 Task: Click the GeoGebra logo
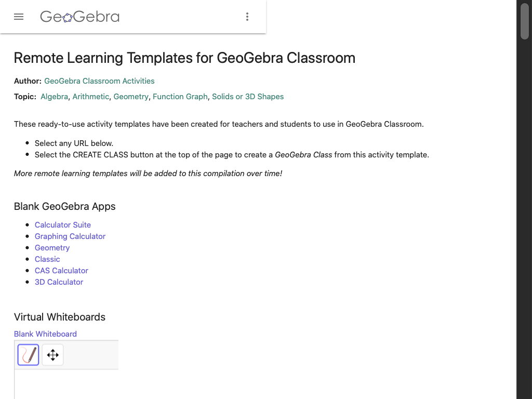[x=79, y=17]
